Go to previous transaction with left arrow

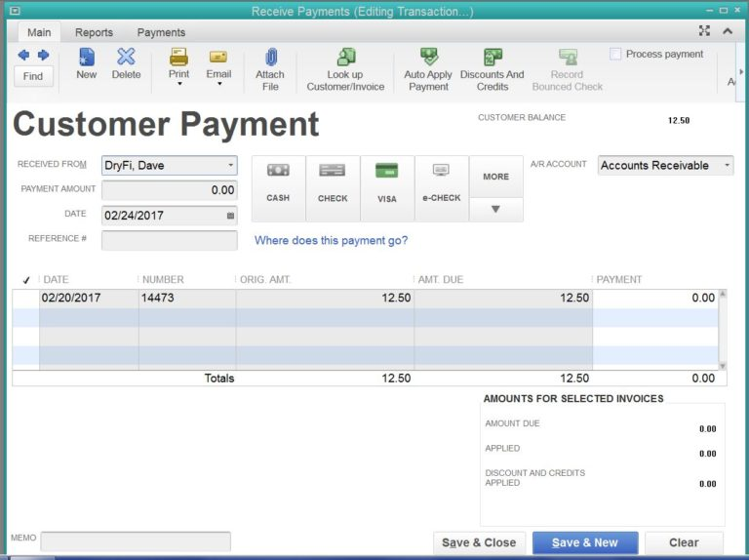click(23, 55)
